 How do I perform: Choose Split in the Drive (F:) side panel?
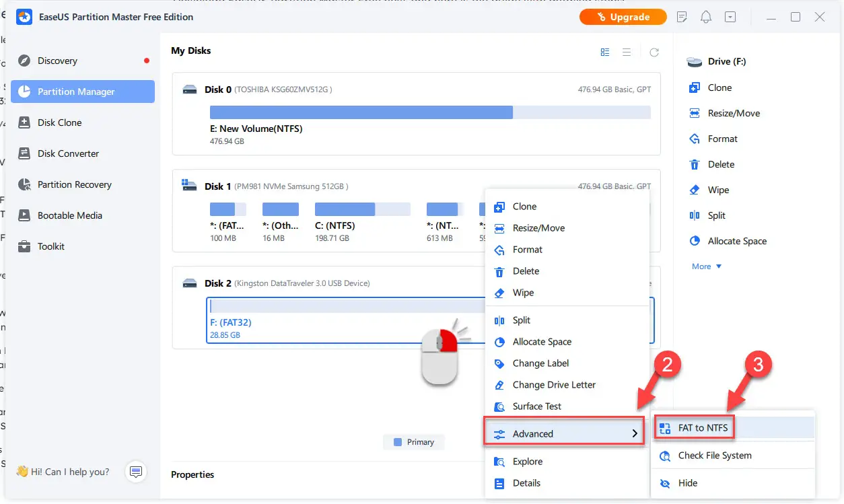pyautogui.click(x=707, y=215)
